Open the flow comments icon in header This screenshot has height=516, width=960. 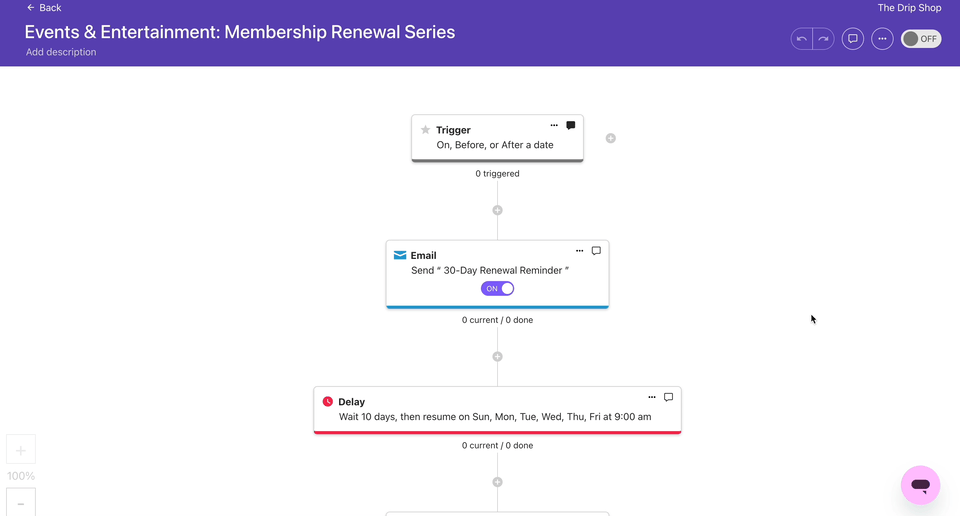click(x=853, y=39)
